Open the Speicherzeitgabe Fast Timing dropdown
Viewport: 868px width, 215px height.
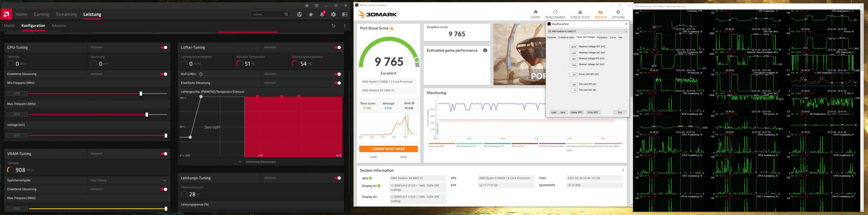tap(128, 180)
